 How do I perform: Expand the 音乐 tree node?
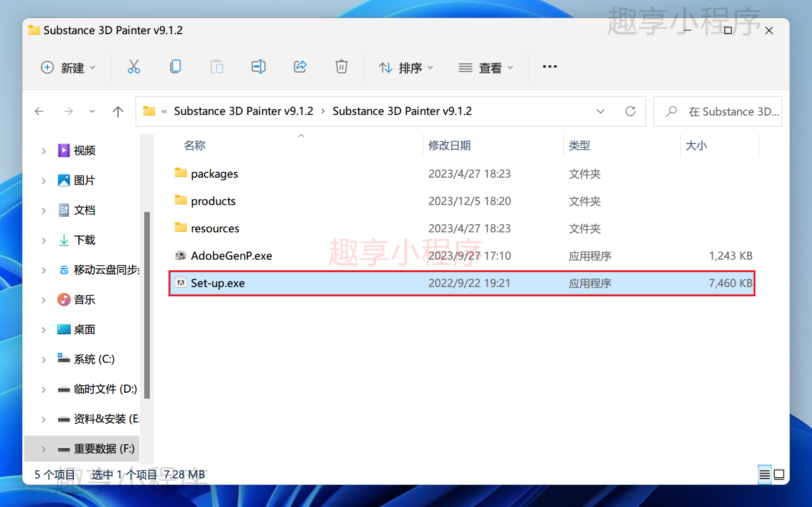point(44,299)
